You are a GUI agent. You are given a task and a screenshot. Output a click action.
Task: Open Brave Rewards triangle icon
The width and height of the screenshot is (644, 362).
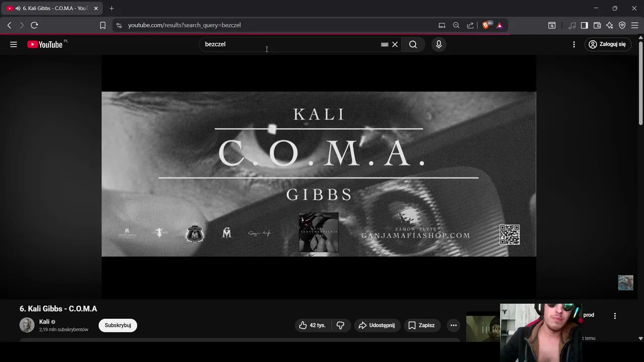tap(500, 25)
